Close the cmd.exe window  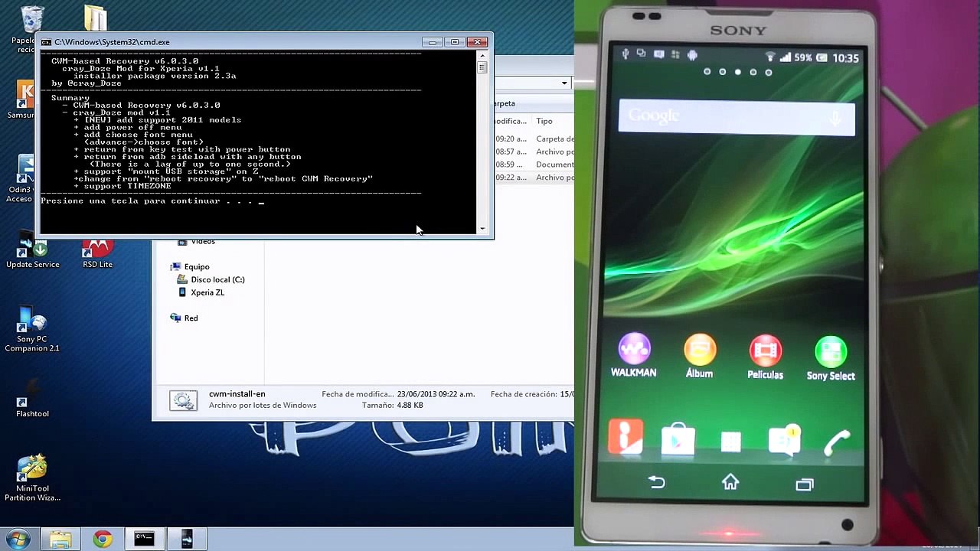(x=477, y=42)
